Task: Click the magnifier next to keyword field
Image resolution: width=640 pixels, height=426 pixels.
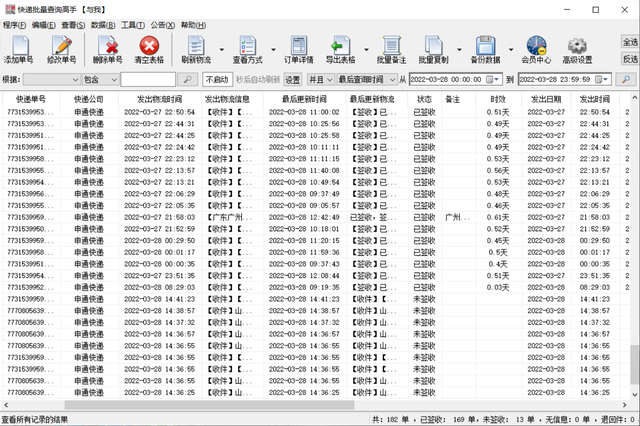Action: coord(188,79)
